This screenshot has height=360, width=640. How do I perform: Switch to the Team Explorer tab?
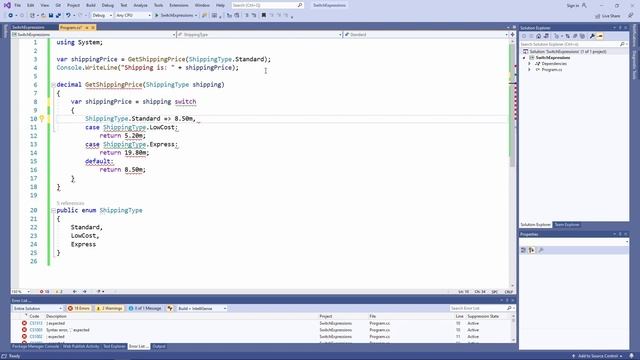click(x=567, y=225)
